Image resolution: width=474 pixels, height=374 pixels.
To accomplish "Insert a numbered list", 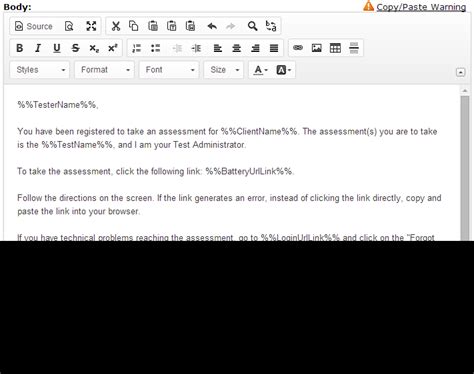I will tap(137, 48).
